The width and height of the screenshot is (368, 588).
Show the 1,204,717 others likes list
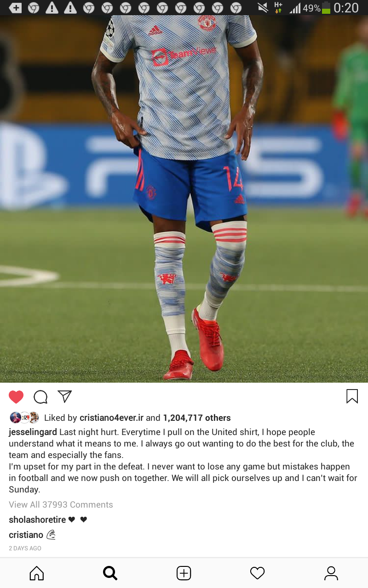pyautogui.click(x=197, y=418)
